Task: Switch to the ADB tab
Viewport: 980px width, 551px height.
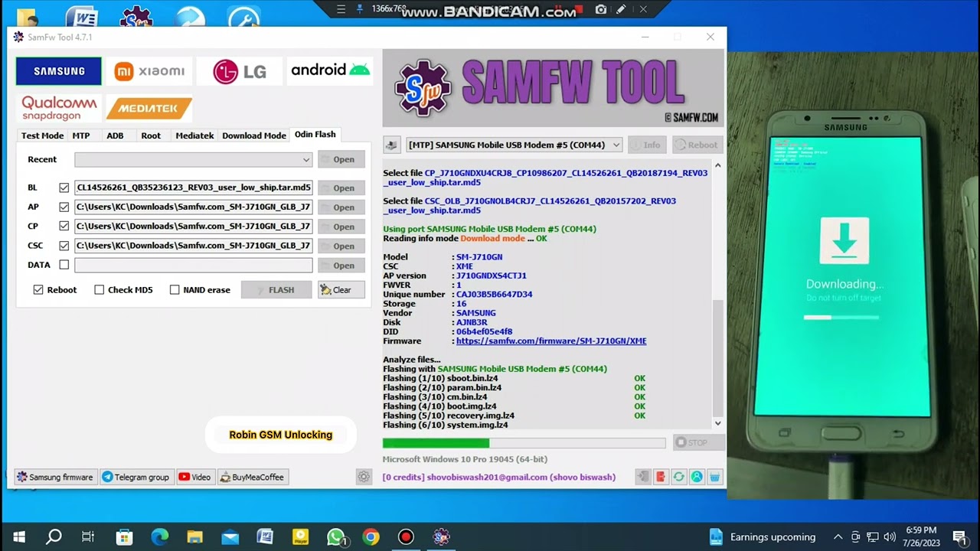Action: point(115,135)
